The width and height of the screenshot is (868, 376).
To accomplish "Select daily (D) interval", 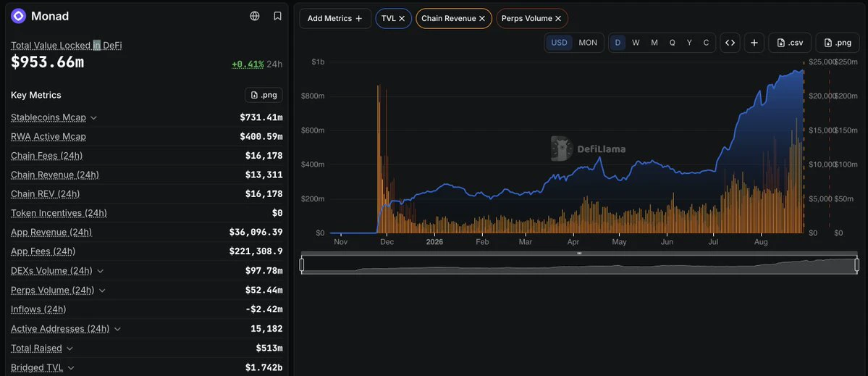I will click(x=618, y=43).
